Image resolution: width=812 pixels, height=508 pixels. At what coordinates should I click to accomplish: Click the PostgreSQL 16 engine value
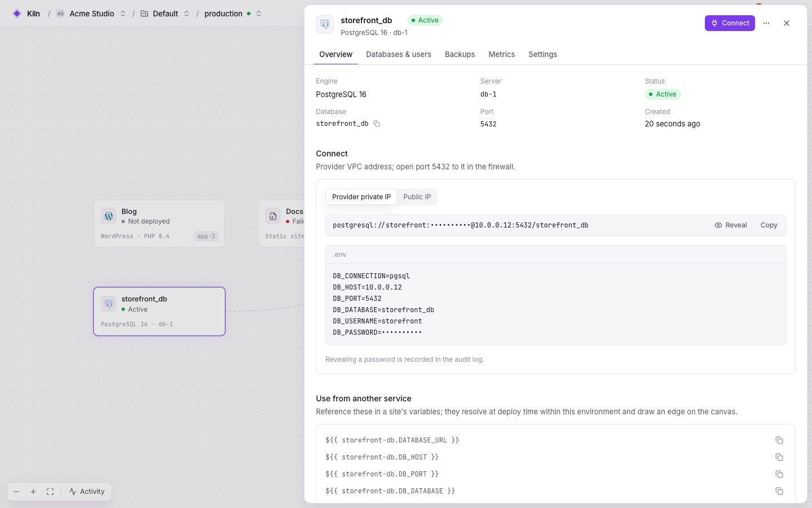point(341,94)
